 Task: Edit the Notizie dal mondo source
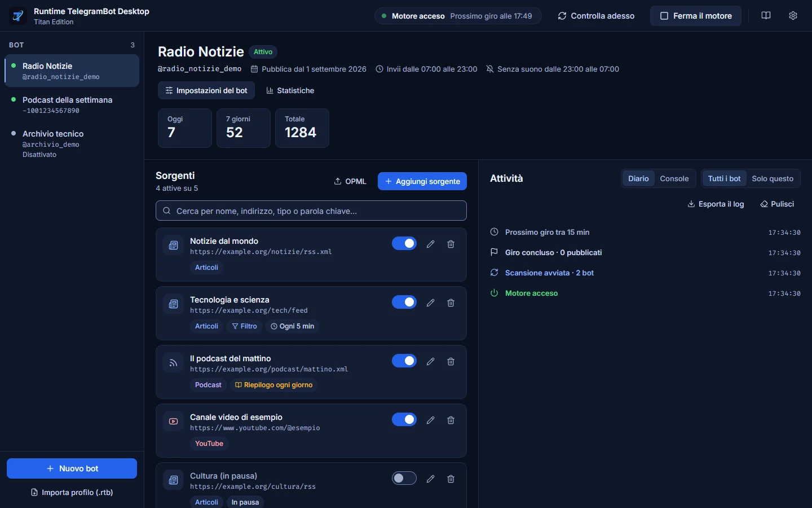[x=431, y=244]
